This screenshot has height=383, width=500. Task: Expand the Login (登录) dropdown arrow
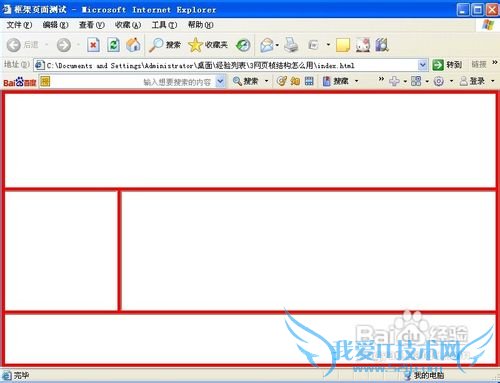pyautogui.click(x=493, y=81)
